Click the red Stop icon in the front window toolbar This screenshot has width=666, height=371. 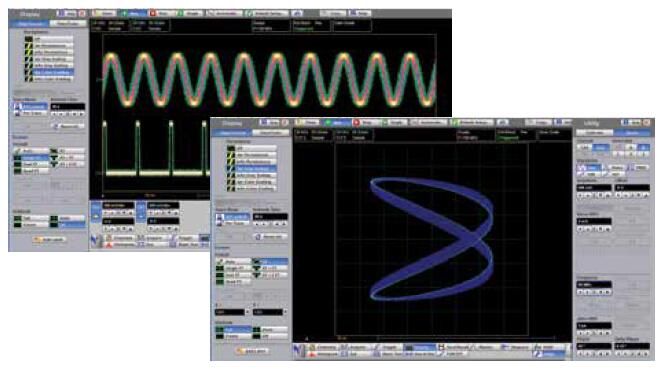tap(357, 123)
